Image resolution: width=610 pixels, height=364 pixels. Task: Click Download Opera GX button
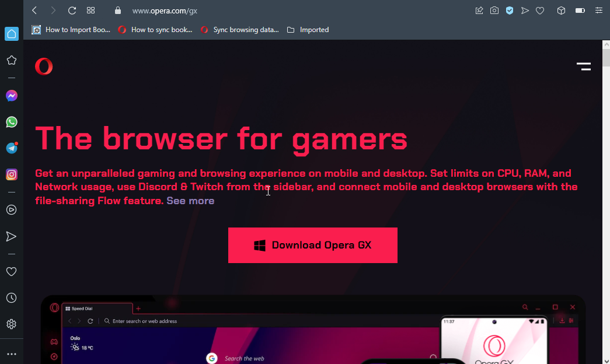(x=313, y=246)
